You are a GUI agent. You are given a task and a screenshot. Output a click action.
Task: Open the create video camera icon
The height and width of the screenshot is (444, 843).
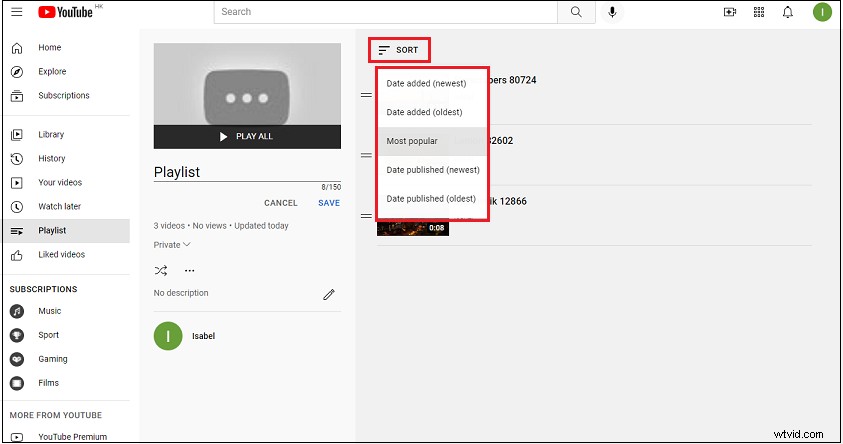coord(730,12)
